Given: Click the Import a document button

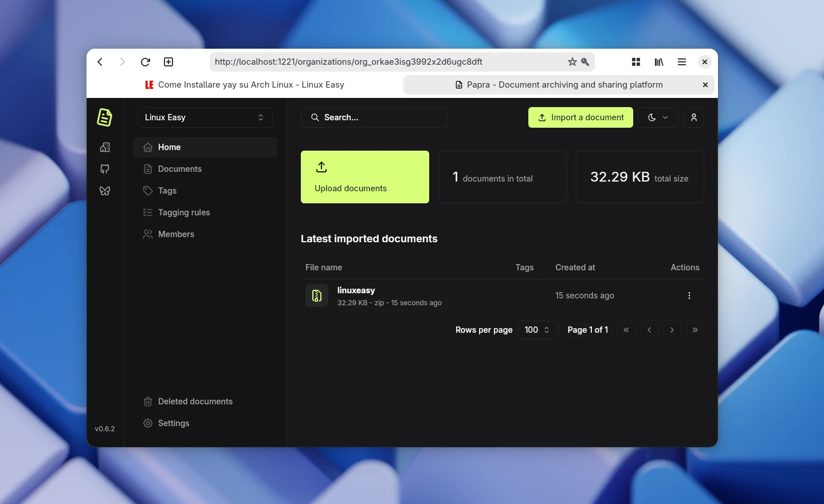Looking at the screenshot, I should coord(580,117).
